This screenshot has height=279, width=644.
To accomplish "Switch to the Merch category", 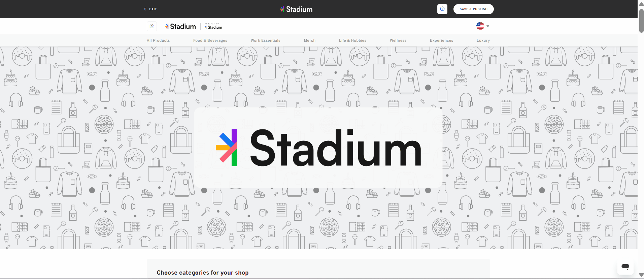I will tap(310, 40).
